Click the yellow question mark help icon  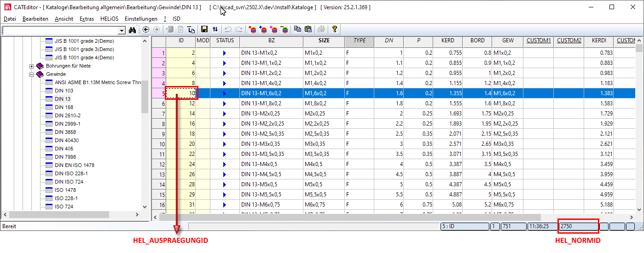tap(335, 30)
